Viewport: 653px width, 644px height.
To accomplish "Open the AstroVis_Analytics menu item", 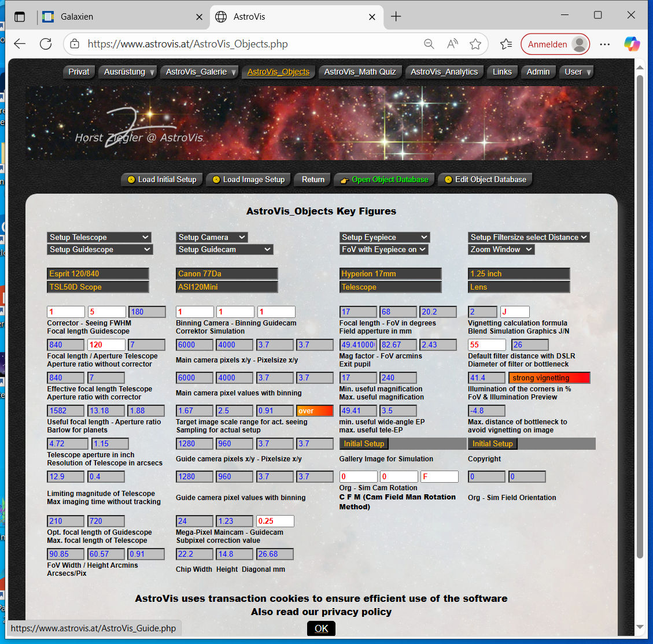I will point(444,72).
